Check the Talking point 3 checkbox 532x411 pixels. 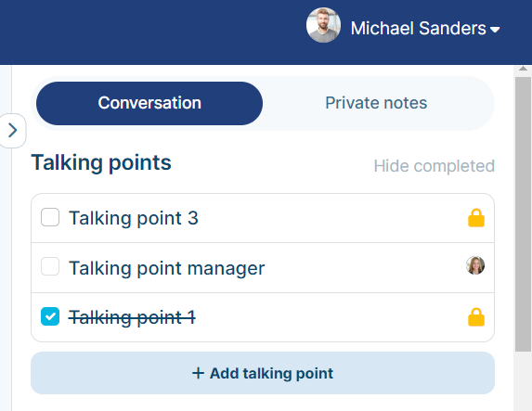click(50, 217)
